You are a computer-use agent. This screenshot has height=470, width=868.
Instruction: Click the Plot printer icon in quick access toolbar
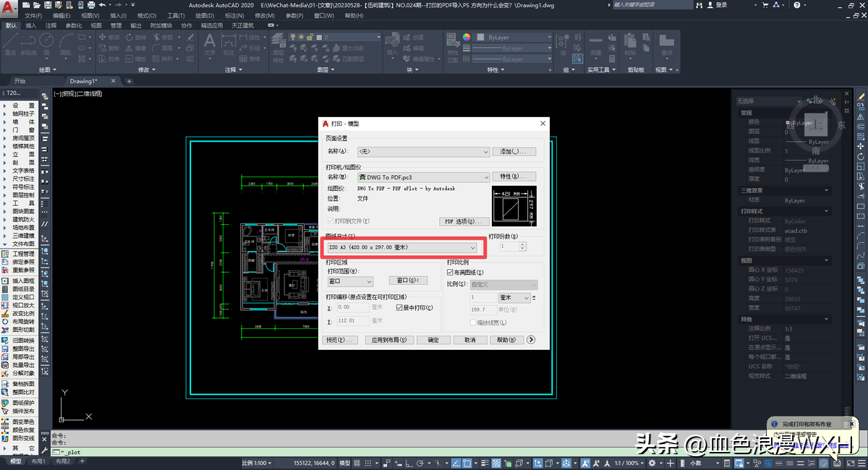click(93, 4)
